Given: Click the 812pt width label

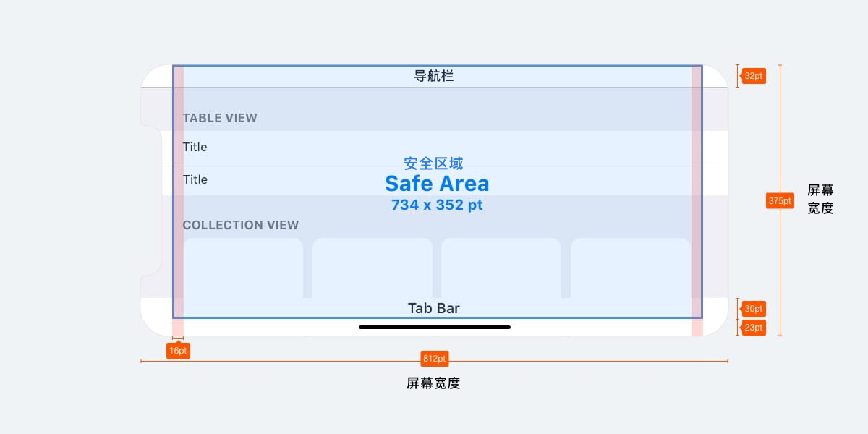Looking at the screenshot, I should (x=434, y=359).
